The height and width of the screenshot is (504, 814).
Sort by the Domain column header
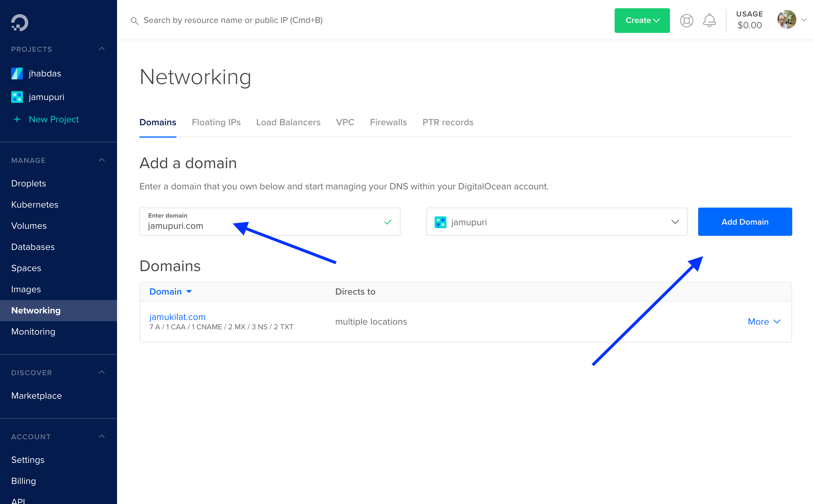(170, 292)
